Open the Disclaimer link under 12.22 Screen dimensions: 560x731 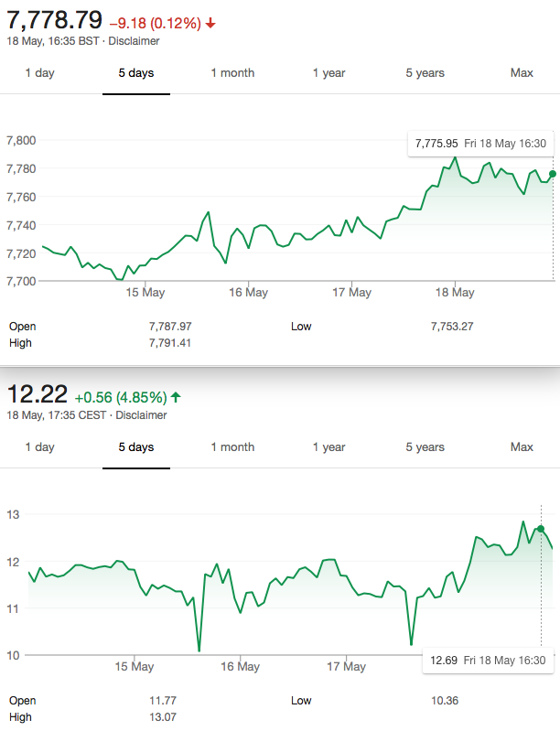[x=141, y=415]
